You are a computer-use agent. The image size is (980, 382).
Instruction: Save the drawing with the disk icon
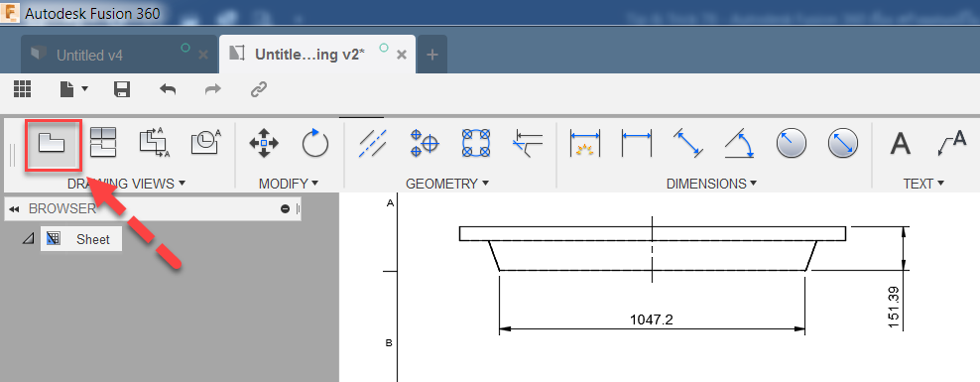122,89
